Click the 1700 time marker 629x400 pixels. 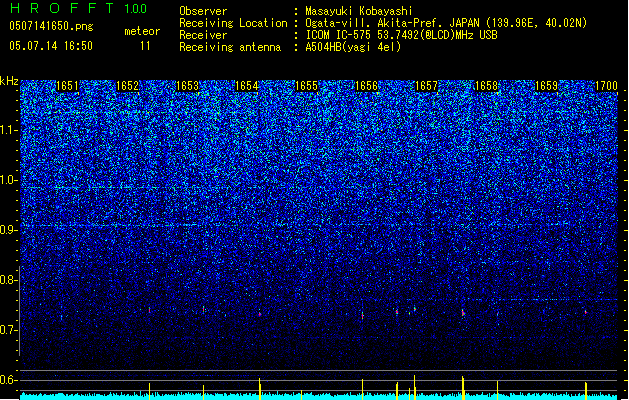[606, 86]
